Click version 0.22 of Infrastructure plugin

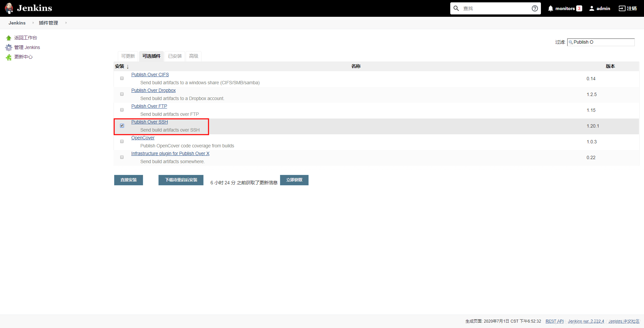[x=591, y=157]
